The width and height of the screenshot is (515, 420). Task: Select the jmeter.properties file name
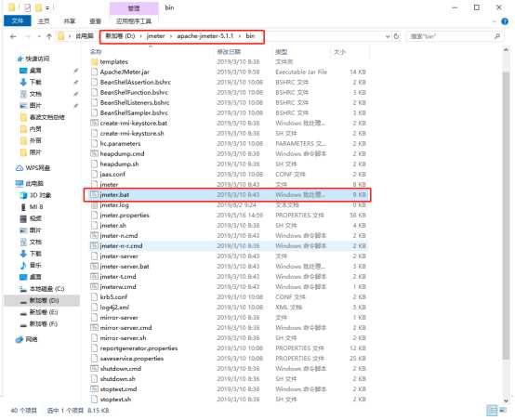125,215
